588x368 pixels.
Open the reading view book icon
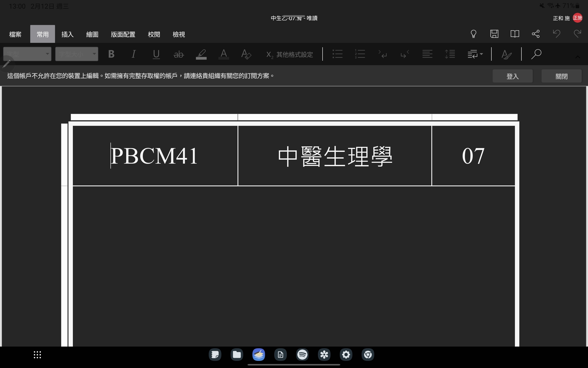pyautogui.click(x=515, y=34)
